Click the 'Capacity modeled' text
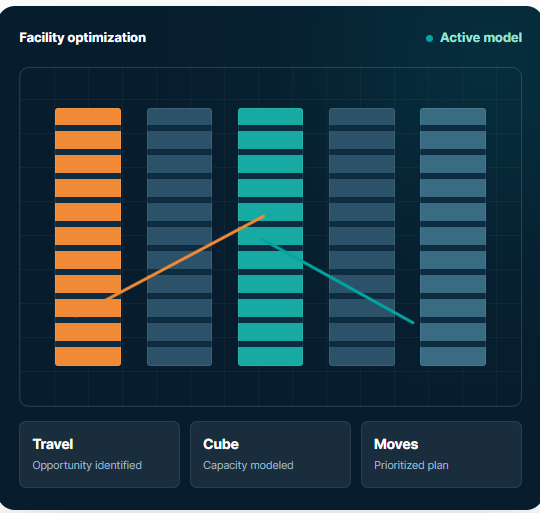This screenshot has width=540, height=513. (248, 465)
